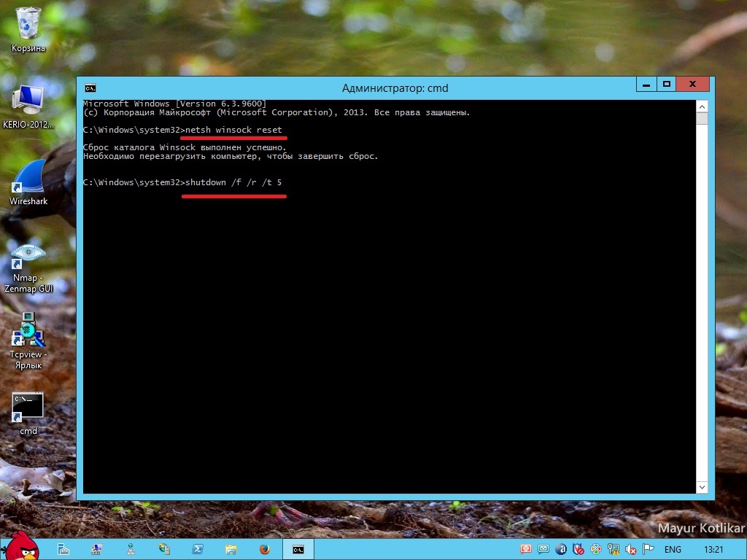This screenshot has width=747, height=560.
Task: Launch Nmap - Zenmap GUI shortcut
Action: 28,260
